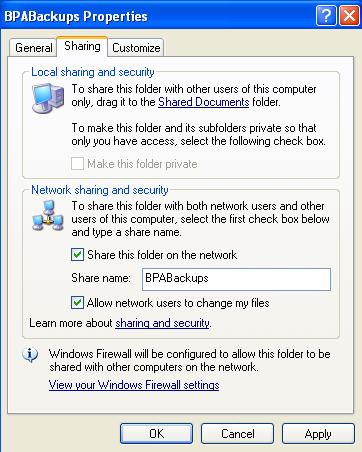This screenshot has width=362, height=452.
Task: Click the Share name text field
Action: pos(236,279)
